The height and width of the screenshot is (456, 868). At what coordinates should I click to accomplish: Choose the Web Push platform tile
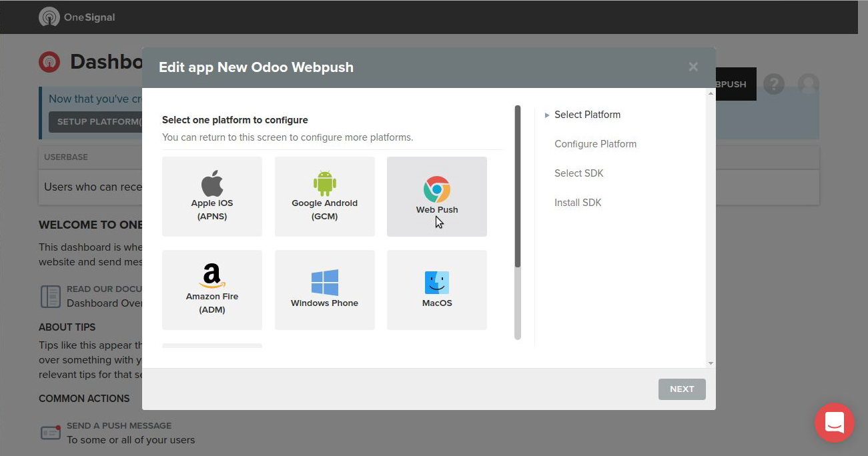(437, 197)
